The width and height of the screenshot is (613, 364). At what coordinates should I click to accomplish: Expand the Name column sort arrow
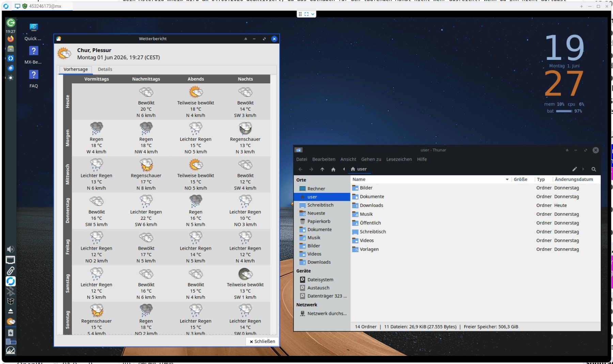click(x=507, y=180)
